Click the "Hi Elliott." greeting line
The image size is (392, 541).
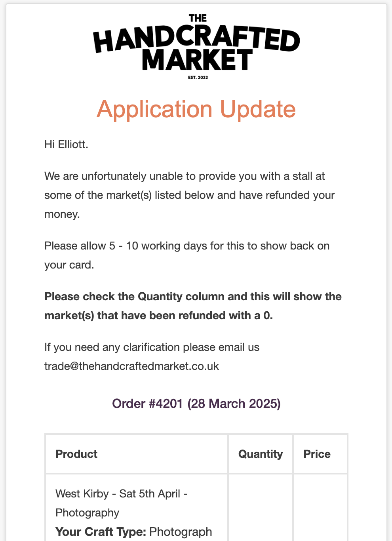(x=66, y=144)
